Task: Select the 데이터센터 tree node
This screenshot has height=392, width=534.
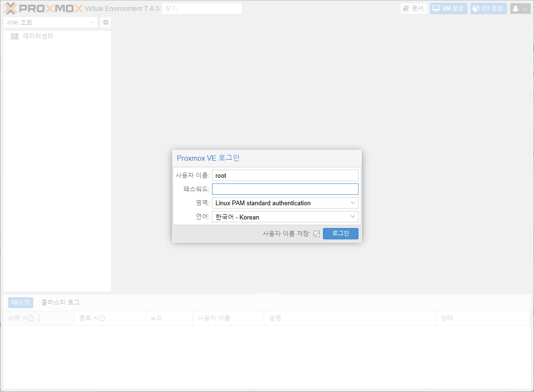Action: click(38, 36)
